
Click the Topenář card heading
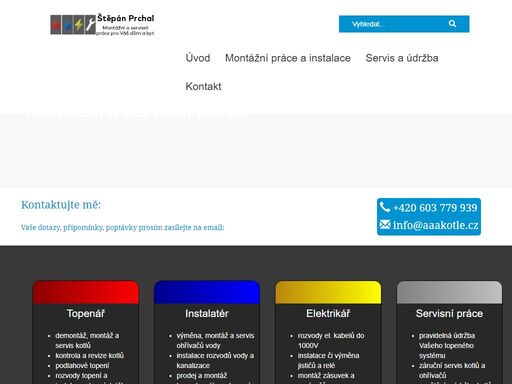[86, 313]
